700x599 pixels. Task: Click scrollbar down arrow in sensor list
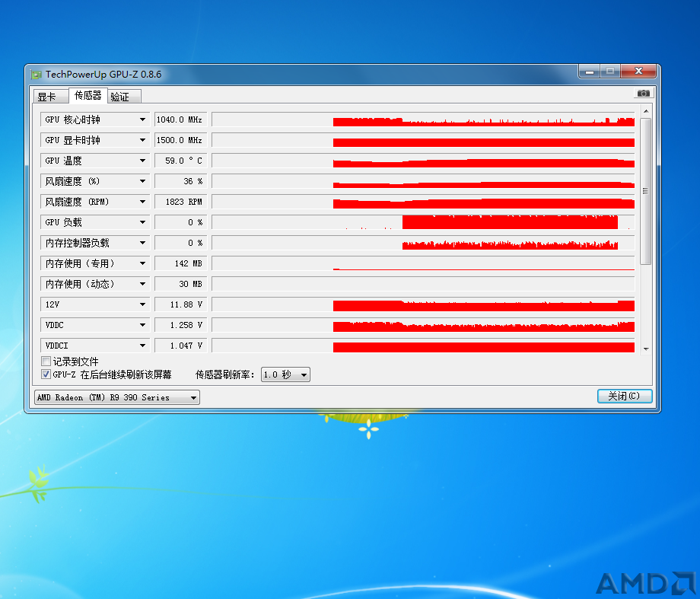click(x=646, y=349)
